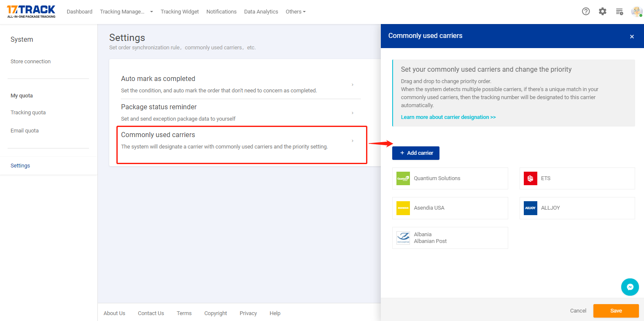Open Learn more about carrier designation link
The image size is (644, 321).
tap(448, 117)
